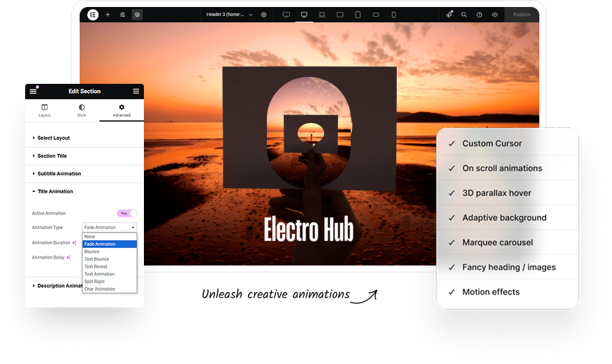Click the Publish button
Image resolution: width=612 pixels, height=364 pixels.
pos(521,15)
